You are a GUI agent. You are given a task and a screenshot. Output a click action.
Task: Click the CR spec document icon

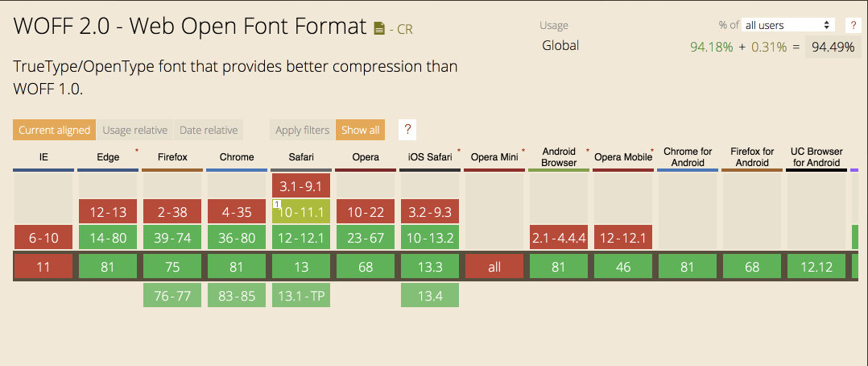tap(380, 29)
